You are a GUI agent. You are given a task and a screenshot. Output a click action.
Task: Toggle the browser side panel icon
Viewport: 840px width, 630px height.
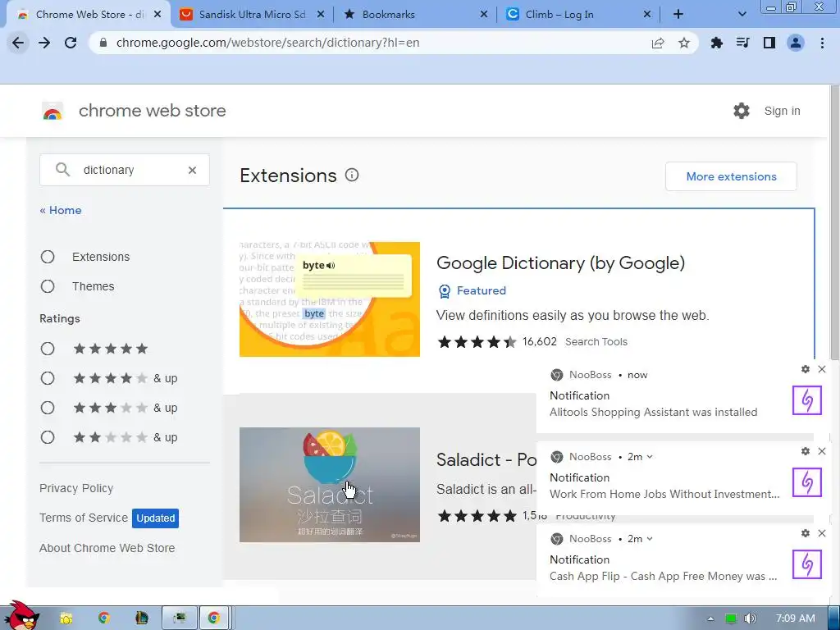(x=769, y=43)
